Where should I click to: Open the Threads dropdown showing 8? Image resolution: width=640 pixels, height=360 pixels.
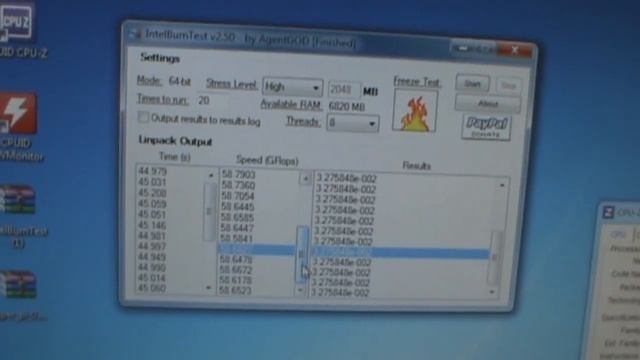click(x=353, y=123)
